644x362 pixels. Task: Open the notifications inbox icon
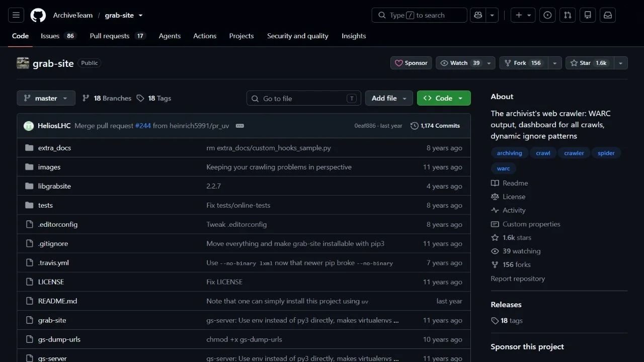[608, 15]
